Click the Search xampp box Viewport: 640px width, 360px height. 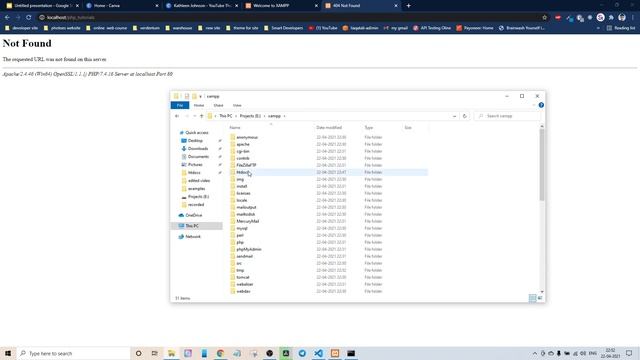coord(507,116)
